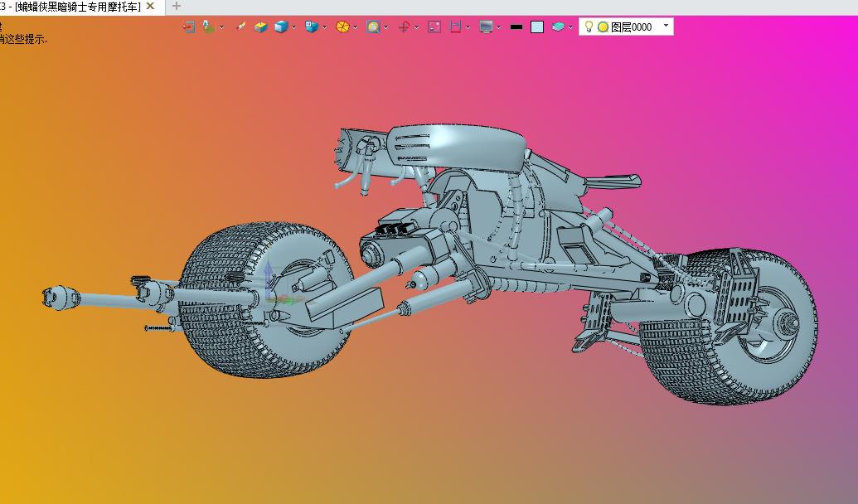The image size is (858, 504).
Task: Open the view-orientation cube dropdown arrow
Action: point(324,27)
